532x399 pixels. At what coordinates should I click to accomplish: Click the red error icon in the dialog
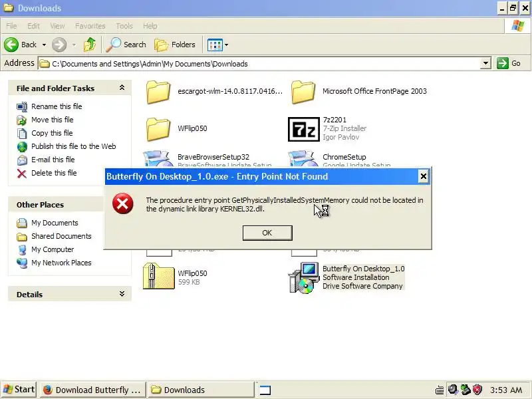123,203
